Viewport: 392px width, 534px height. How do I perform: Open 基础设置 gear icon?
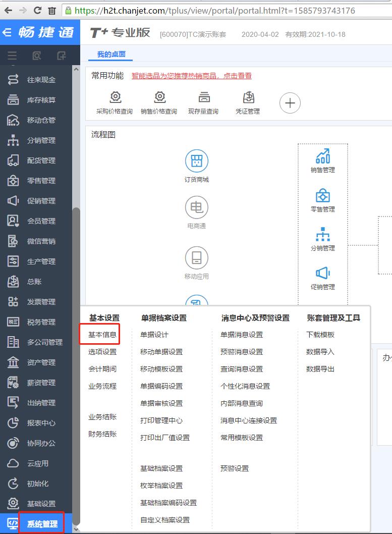(13, 503)
